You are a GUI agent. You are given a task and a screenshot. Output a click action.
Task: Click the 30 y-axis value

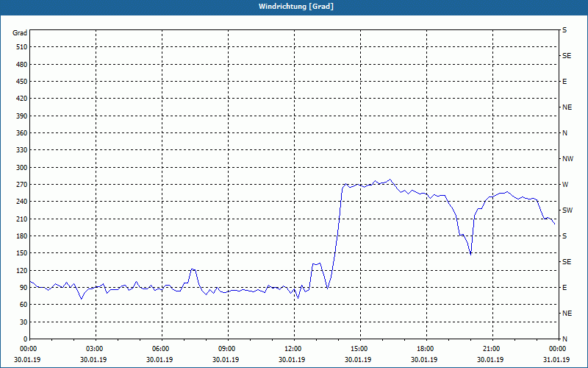point(24,322)
